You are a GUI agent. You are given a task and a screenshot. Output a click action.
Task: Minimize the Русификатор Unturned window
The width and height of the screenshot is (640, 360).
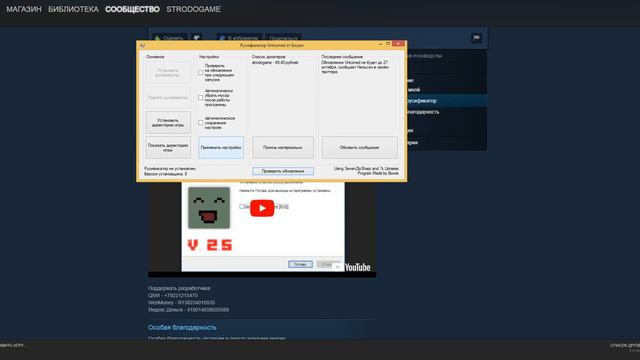[x=380, y=44]
